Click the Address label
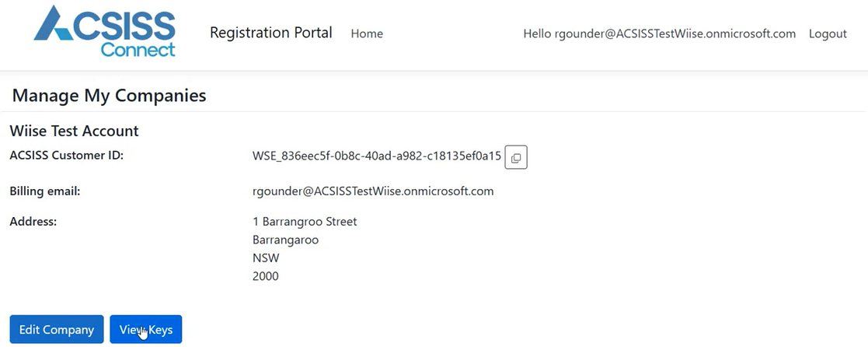Screen dimensions: 868x347 33,222
